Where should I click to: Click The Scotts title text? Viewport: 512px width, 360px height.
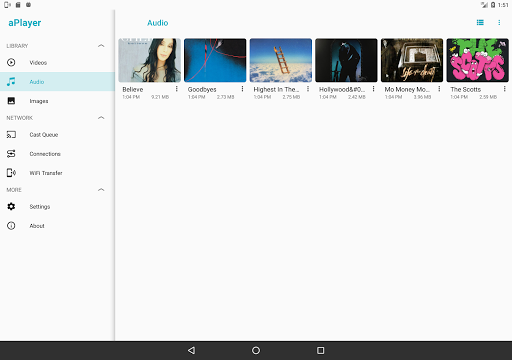click(466, 89)
